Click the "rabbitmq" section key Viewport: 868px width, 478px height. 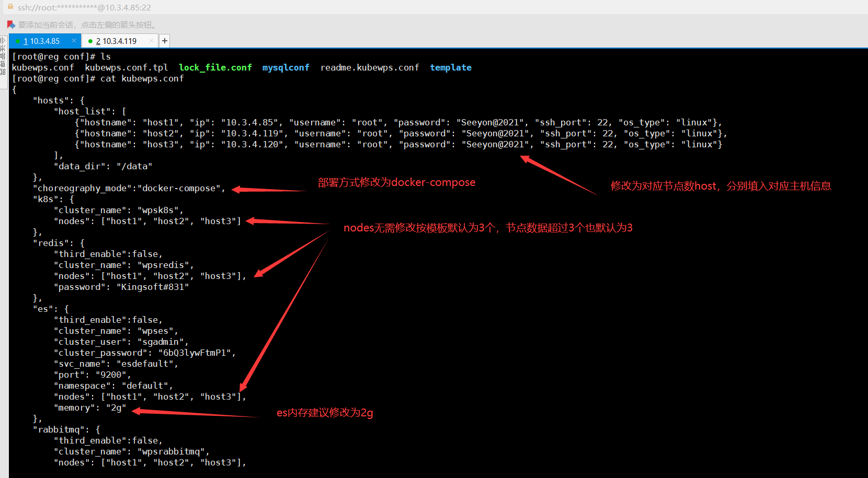[x=59, y=429]
